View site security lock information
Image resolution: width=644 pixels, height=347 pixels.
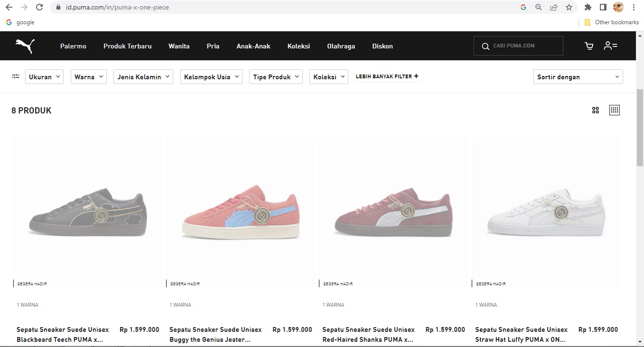pos(58,7)
